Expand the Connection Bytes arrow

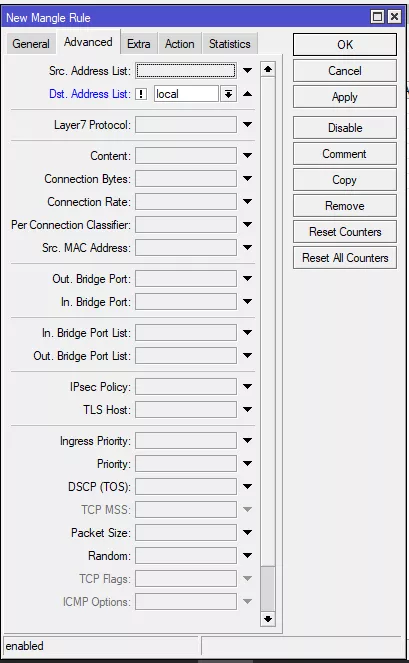tap(247, 178)
